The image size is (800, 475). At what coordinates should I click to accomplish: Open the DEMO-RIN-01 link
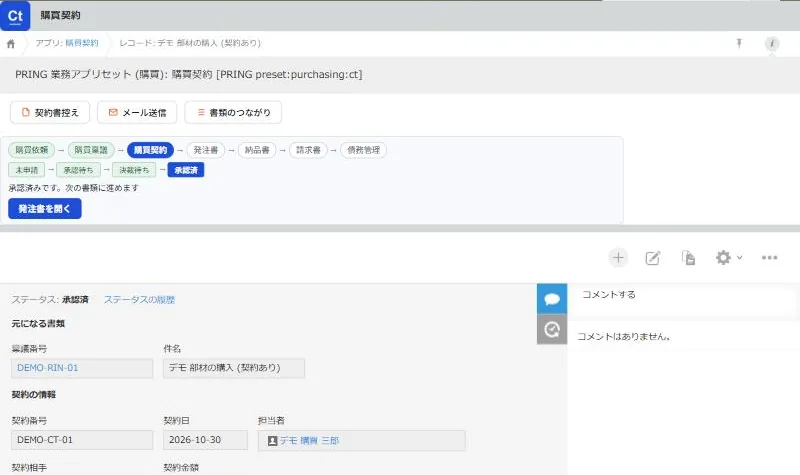[47, 368]
